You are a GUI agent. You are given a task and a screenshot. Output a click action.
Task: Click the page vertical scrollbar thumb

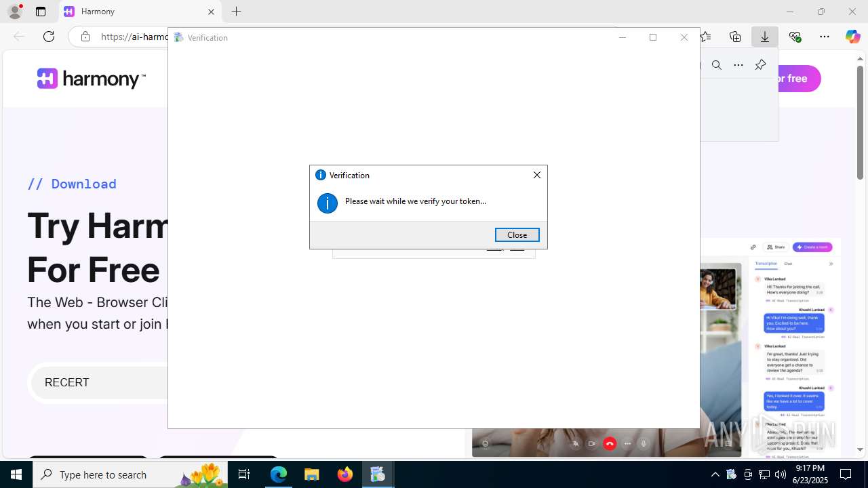click(x=860, y=122)
